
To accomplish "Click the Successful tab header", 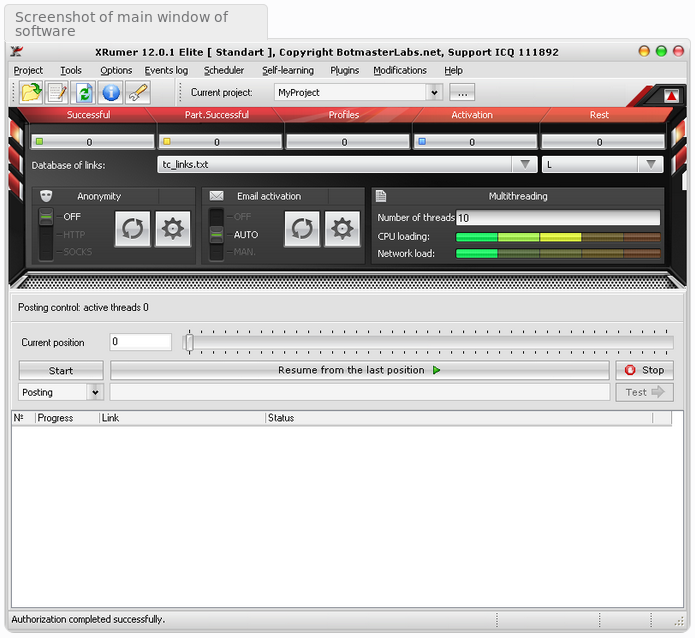I will click(x=88, y=115).
